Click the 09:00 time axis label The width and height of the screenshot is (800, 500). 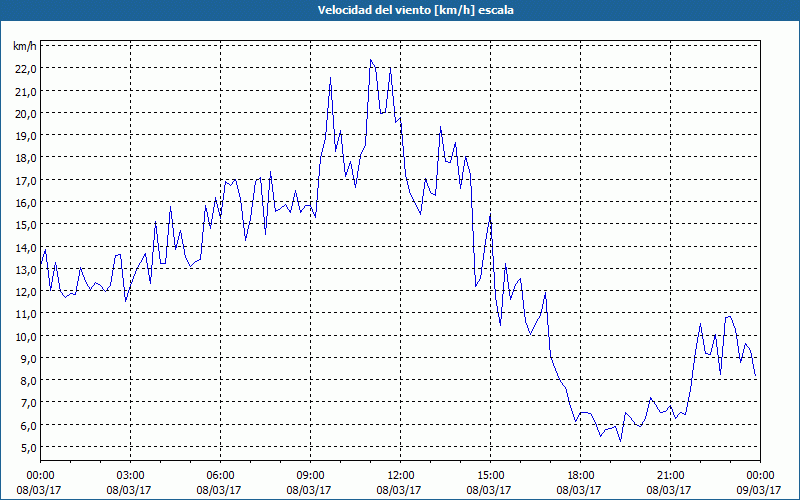tap(310, 476)
